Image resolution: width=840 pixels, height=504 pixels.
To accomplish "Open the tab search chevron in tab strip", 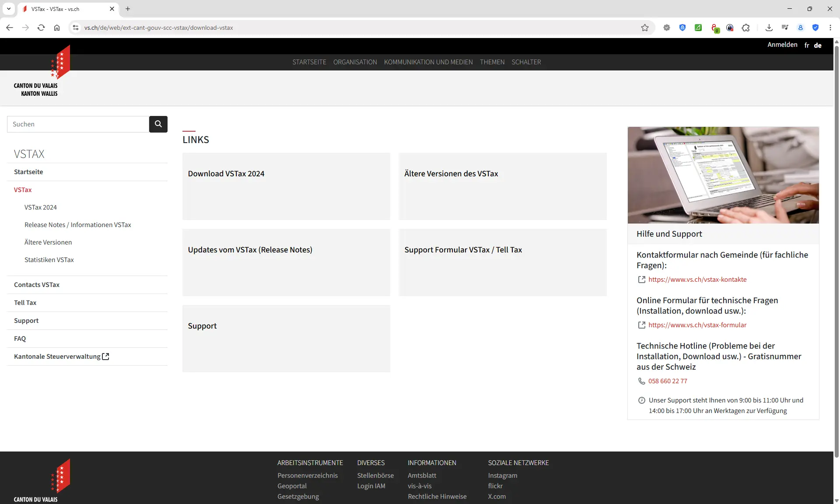I will tap(8, 9).
